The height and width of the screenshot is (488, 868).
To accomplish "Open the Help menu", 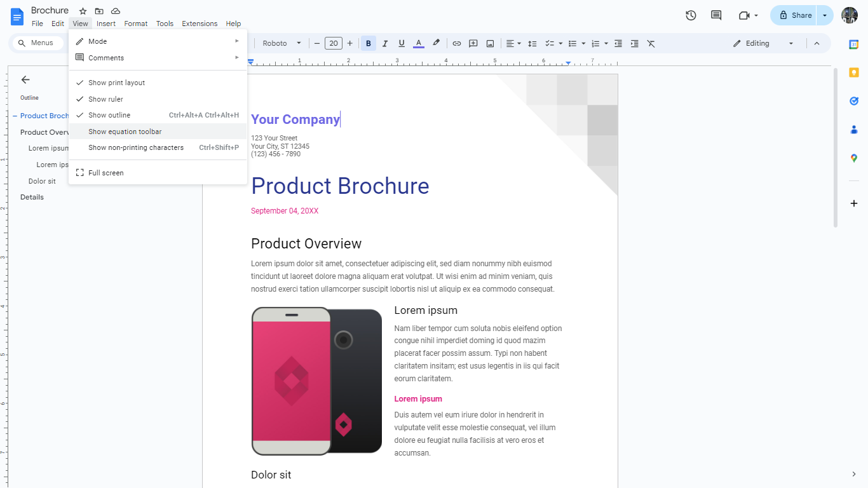I will pyautogui.click(x=233, y=24).
